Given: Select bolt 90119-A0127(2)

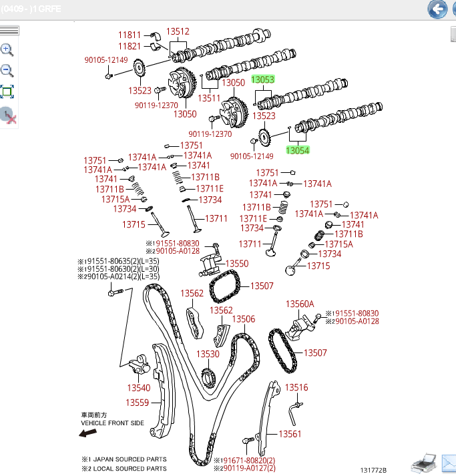Looking at the screenshot, I should coord(245,468).
